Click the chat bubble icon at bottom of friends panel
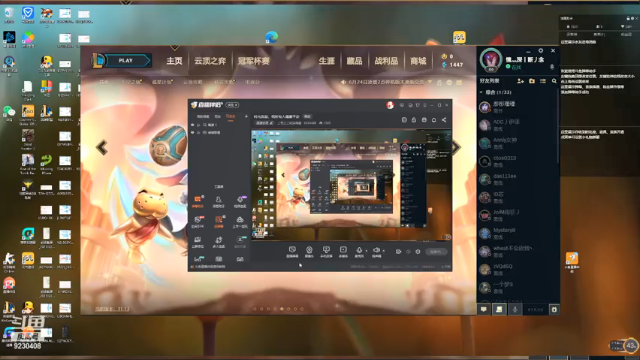Screen dimensions: 640x360 pyautogui.click(x=484, y=309)
